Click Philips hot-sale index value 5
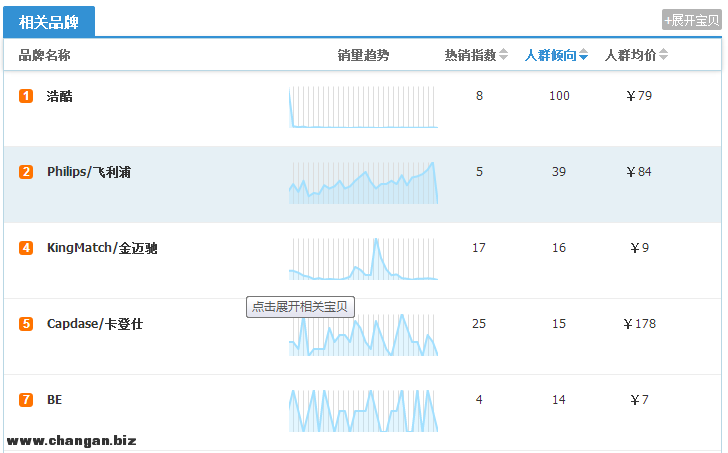 point(479,172)
